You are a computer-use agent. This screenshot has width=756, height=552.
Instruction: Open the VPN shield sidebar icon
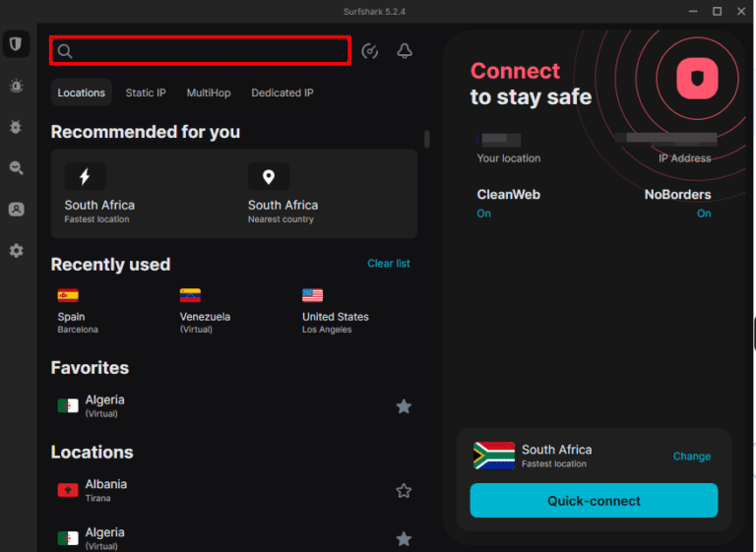coord(16,44)
